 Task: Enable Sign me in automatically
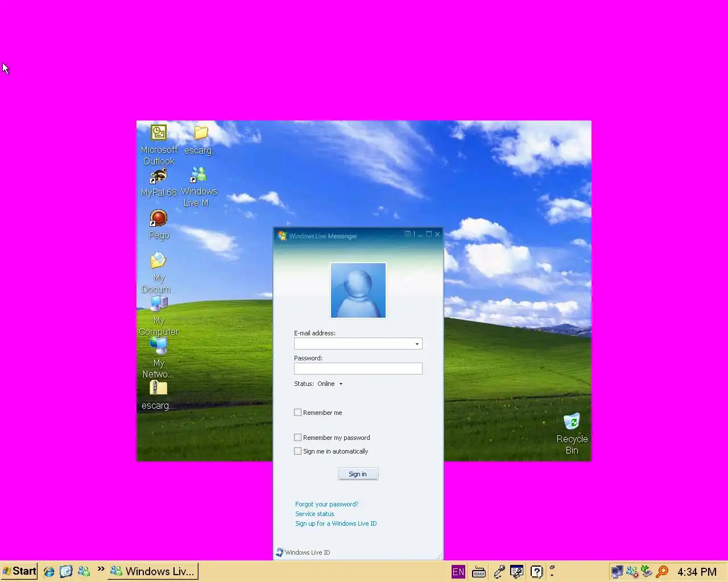(297, 451)
